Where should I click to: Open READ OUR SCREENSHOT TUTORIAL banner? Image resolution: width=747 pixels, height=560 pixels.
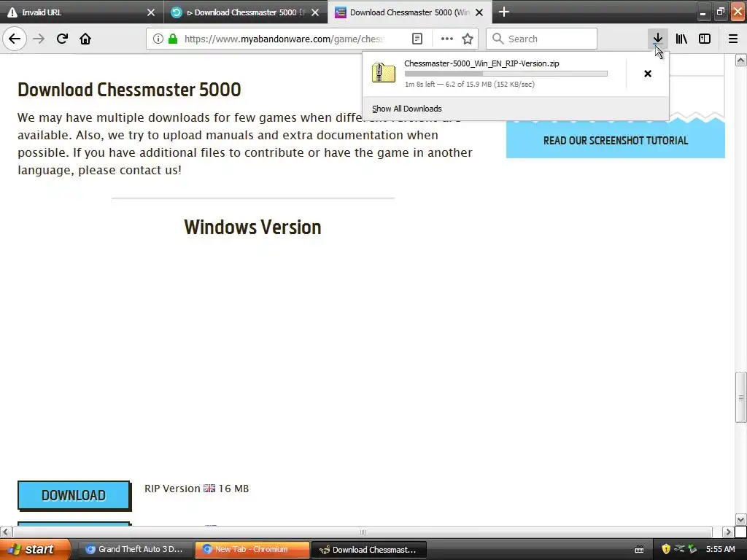(616, 141)
